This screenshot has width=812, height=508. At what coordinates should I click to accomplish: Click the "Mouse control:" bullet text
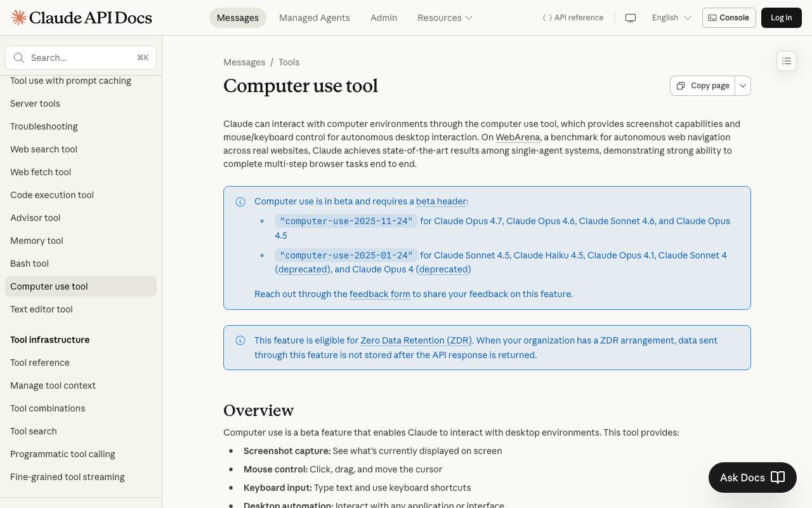(275, 469)
